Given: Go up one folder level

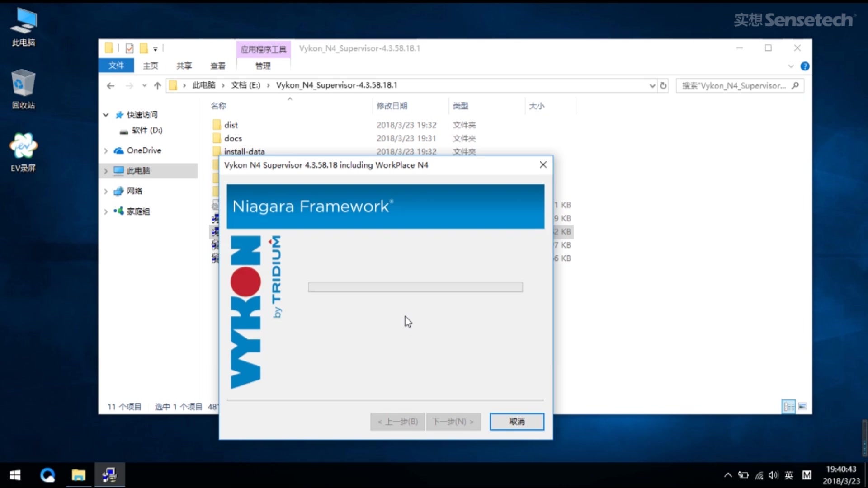Looking at the screenshot, I should [157, 85].
